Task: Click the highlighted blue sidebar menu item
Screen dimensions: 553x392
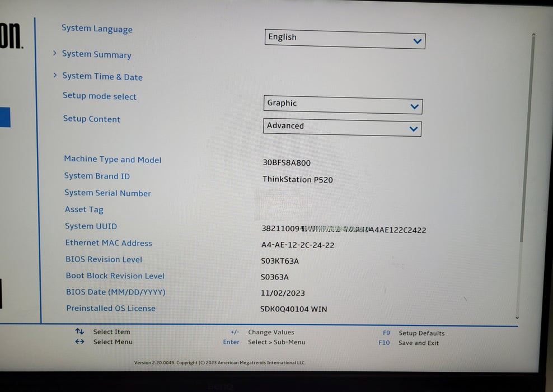Action: 5,117
